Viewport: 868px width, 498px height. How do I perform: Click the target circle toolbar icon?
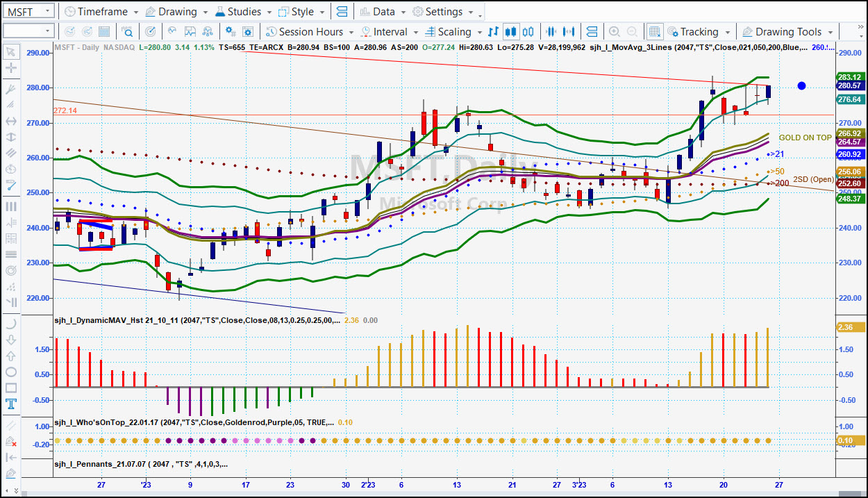pyautogui.click(x=151, y=32)
